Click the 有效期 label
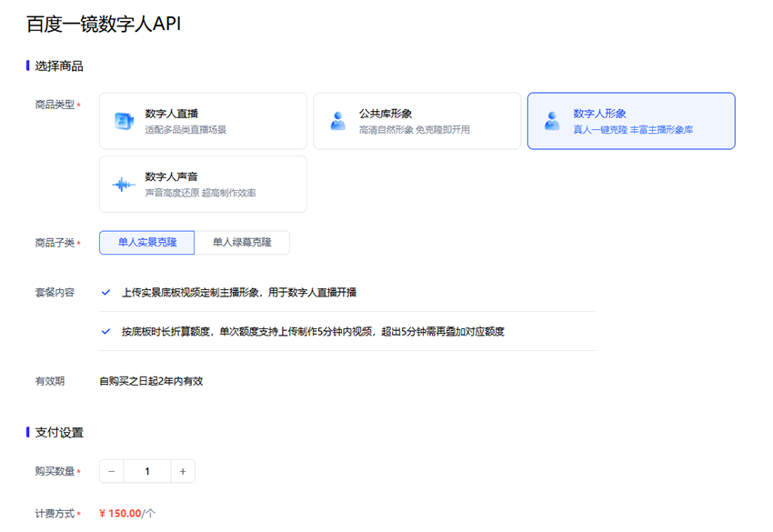This screenshot has height=532, width=773. click(x=50, y=381)
